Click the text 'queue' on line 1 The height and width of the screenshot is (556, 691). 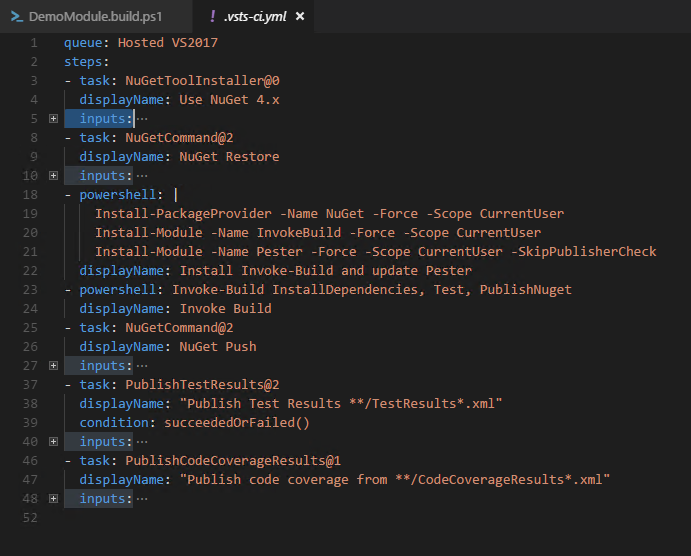(x=83, y=43)
